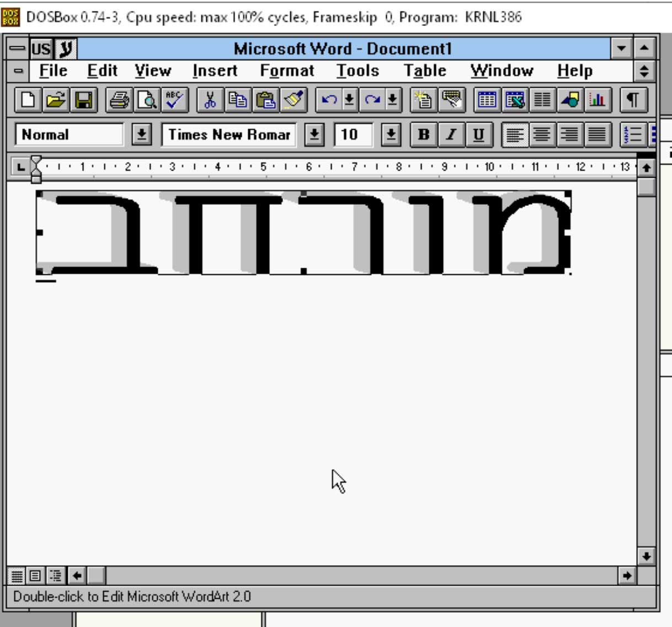Image resolution: width=672 pixels, height=627 pixels.
Task: Click the AutoFormat toolbar icon
Action: pos(424,100)
